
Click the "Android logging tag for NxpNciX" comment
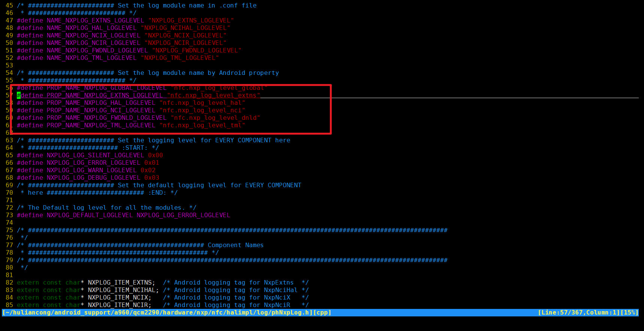[x=232, y=298]
